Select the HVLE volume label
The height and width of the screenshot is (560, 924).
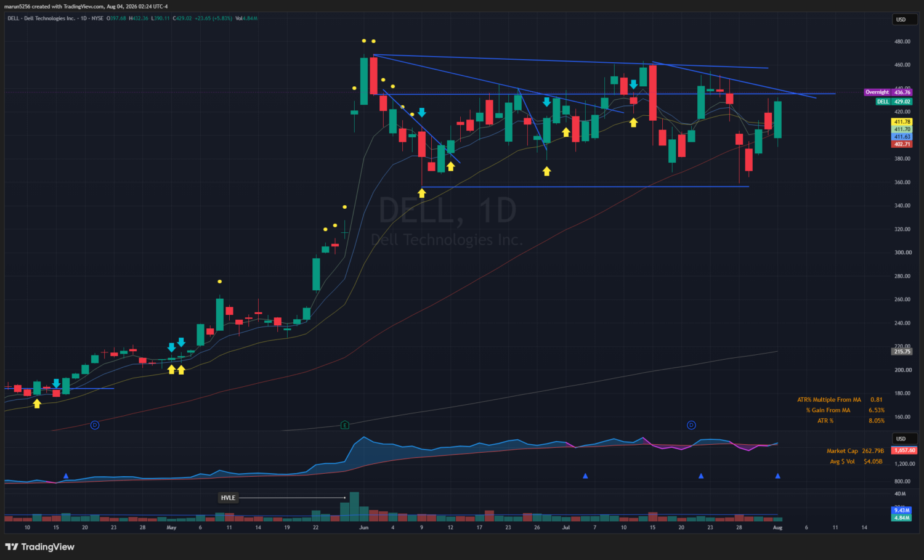tap(228, 498)
